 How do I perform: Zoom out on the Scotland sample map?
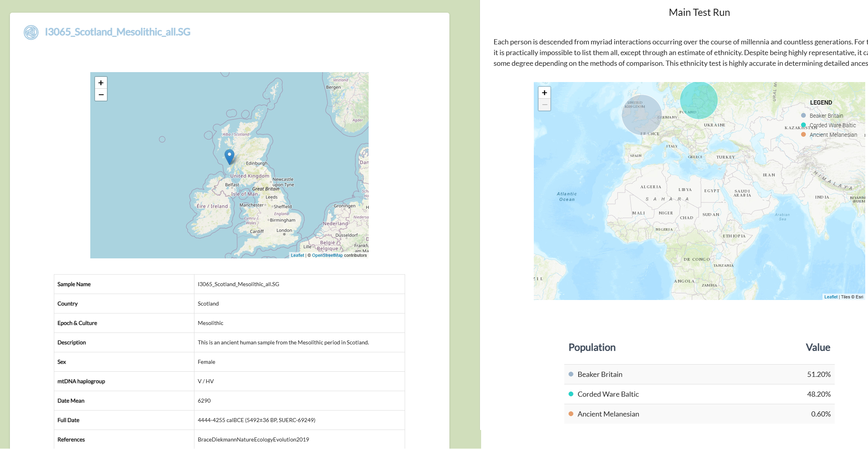pyautogui.click(x=101, y=95)
